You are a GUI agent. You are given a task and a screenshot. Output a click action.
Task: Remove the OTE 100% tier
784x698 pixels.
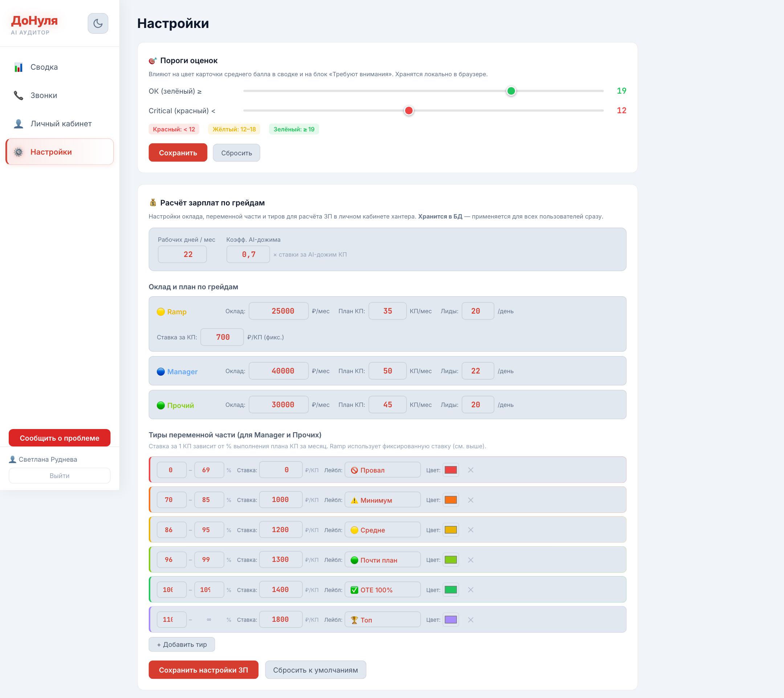(x=471, y=590)
